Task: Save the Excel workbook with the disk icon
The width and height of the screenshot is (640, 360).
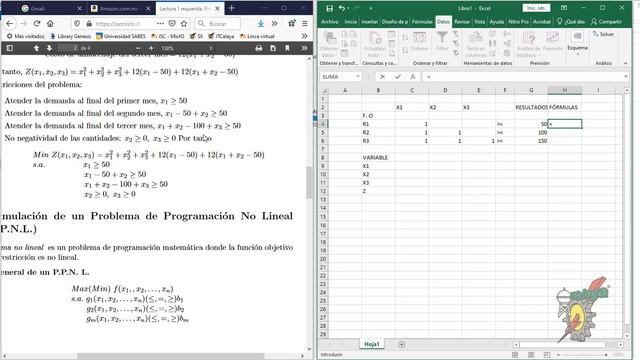Action: tap(329, 8)
